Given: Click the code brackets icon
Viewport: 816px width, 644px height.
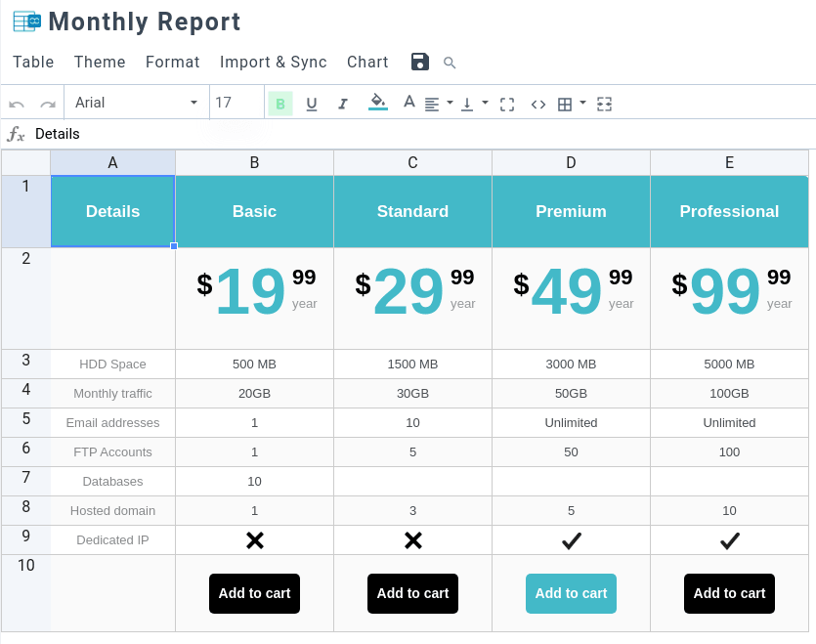Looking at the screenshot, I should (x=538, y=104).
